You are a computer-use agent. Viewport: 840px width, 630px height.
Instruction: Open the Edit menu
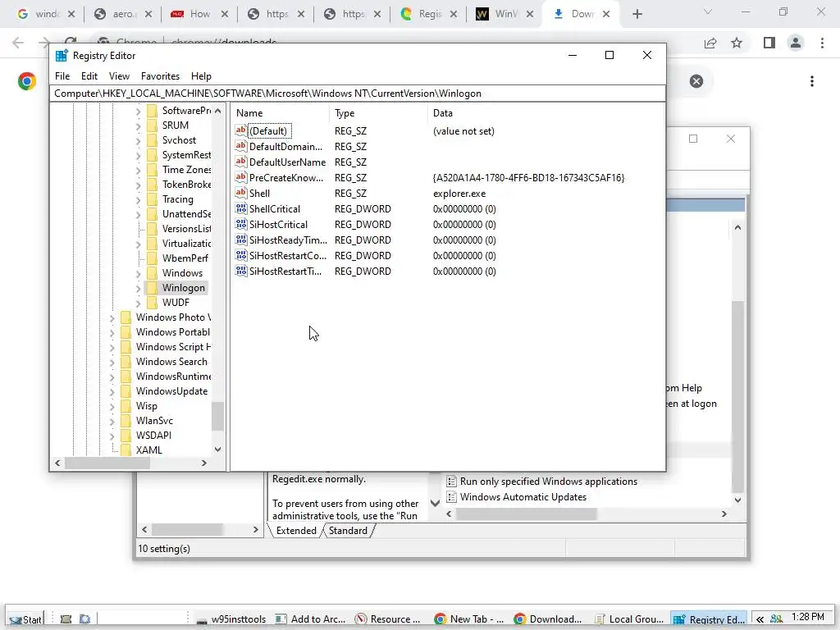click(89, 76)
